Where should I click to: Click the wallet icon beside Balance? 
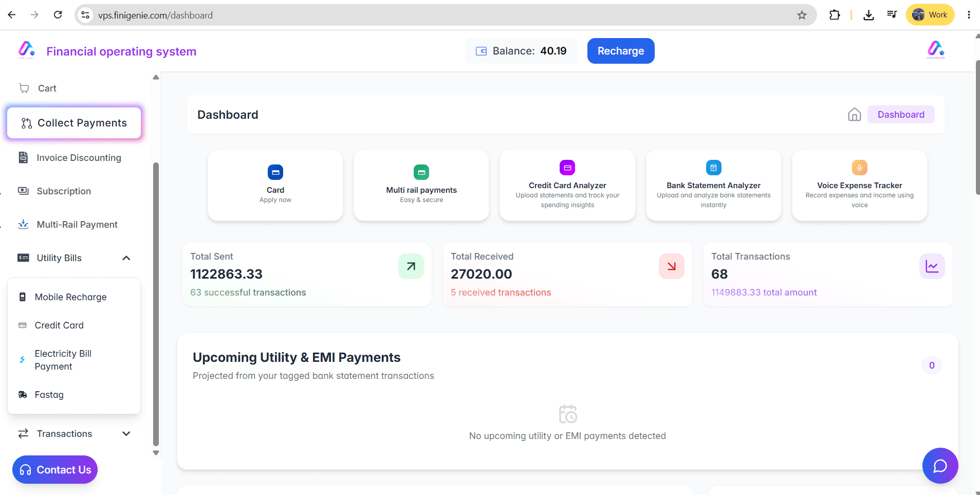click(481, 51)
